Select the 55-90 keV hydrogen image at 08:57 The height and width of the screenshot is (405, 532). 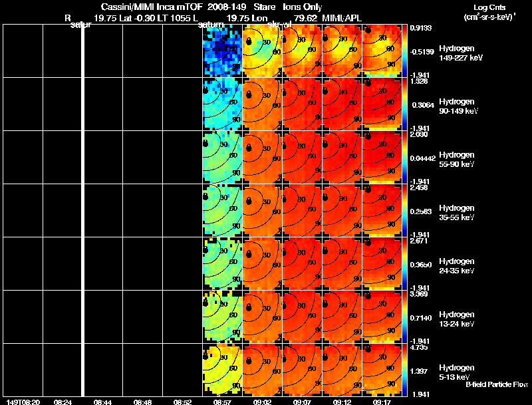click(x=222, y=157)
